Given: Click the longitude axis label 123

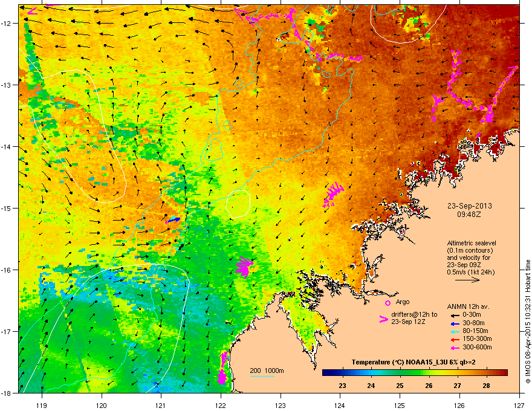Looking at the screenshot, I should point(281,405).
